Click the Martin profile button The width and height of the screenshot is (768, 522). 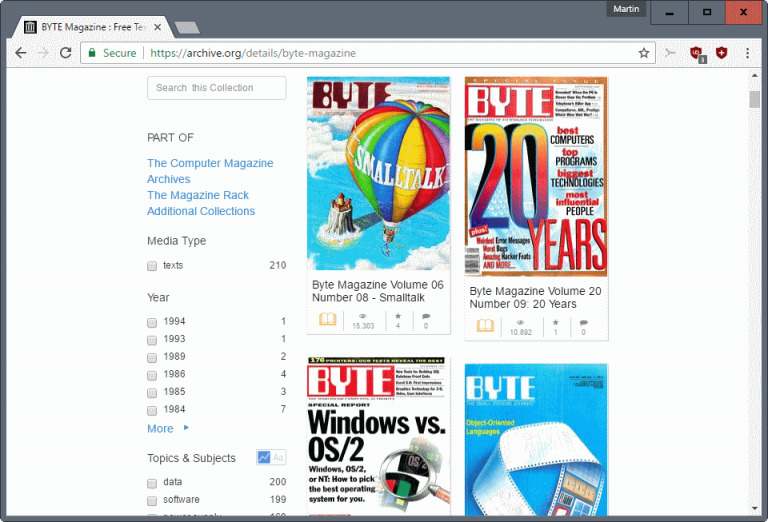pyautogui.click(x=626, y=9)
